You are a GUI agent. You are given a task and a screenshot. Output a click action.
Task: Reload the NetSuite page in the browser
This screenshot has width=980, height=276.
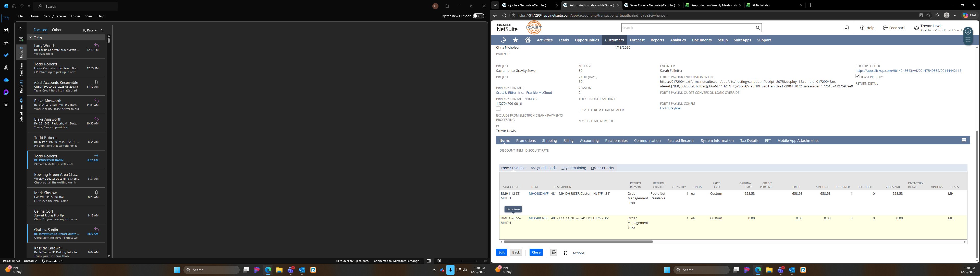click(x=504, y=15)
